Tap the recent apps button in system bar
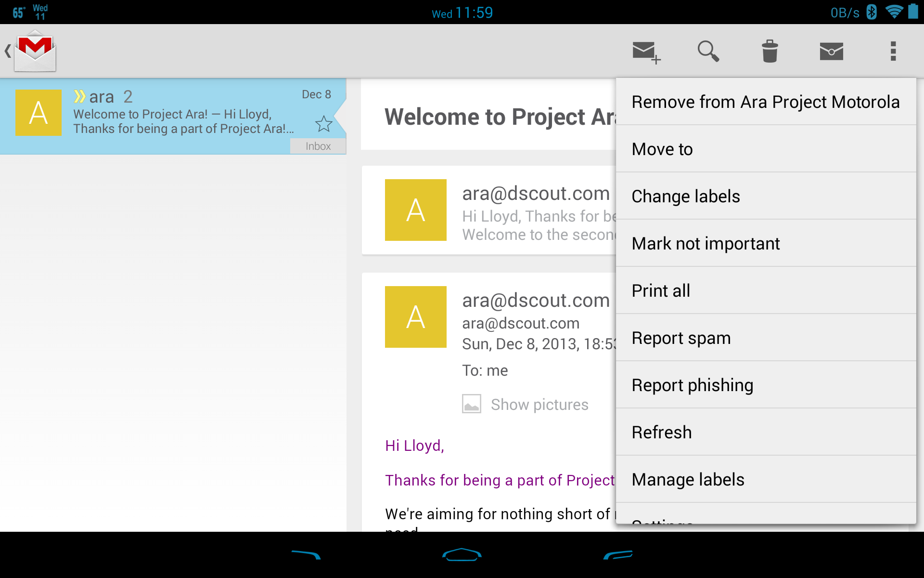 coord(618,555)
